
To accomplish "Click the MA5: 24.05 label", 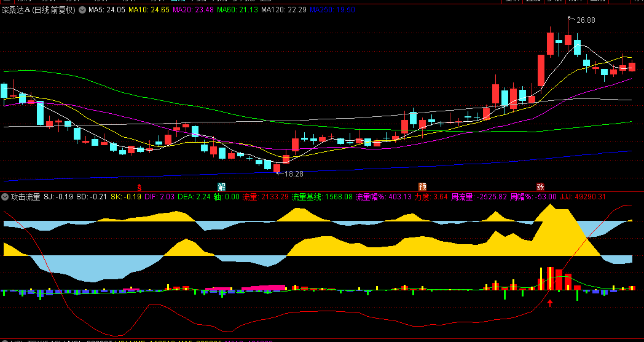I will [107, 10].
